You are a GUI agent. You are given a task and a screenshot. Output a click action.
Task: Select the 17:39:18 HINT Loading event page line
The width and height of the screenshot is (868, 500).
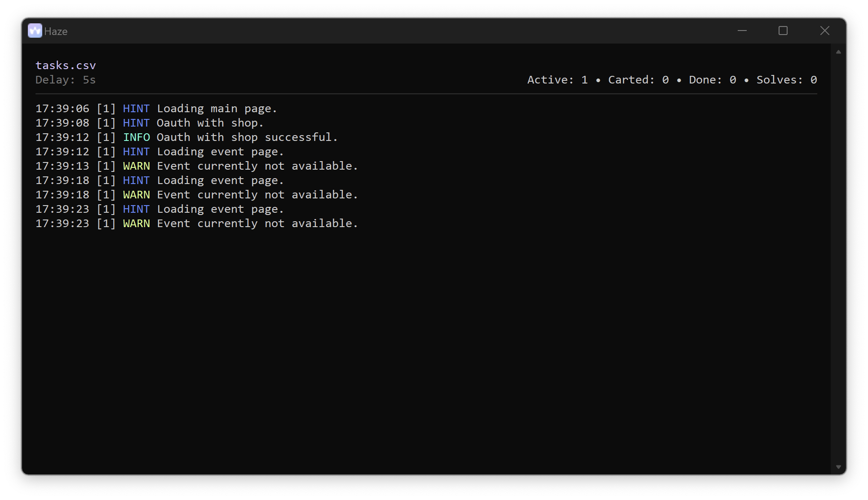point(159,180)
